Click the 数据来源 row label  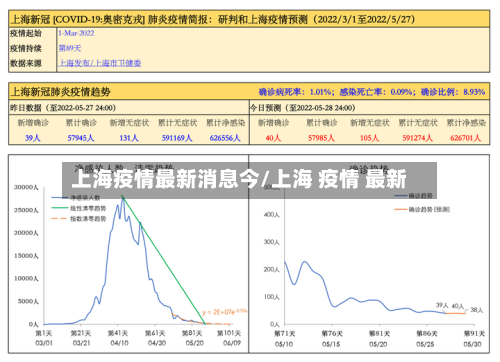coord(26,63)
